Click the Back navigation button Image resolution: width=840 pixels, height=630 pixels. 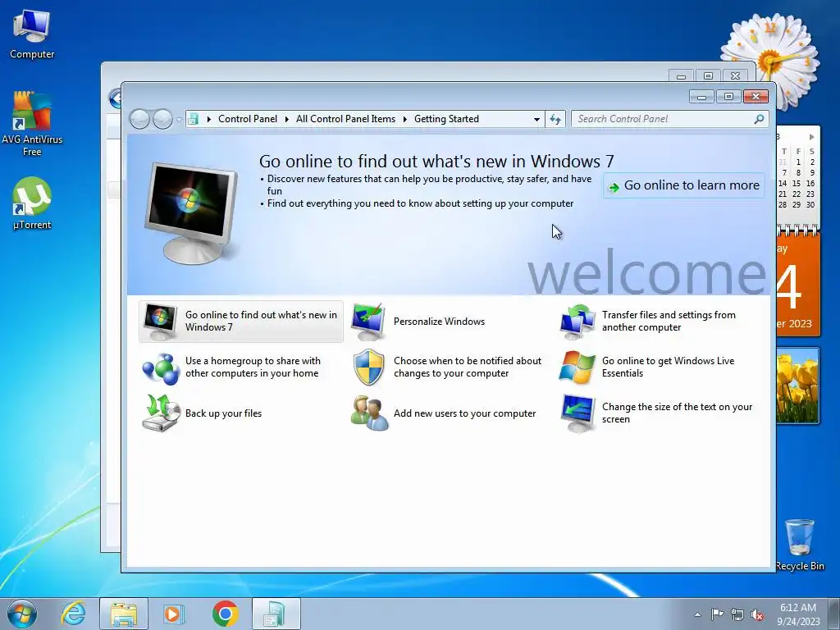pos(139,119)
